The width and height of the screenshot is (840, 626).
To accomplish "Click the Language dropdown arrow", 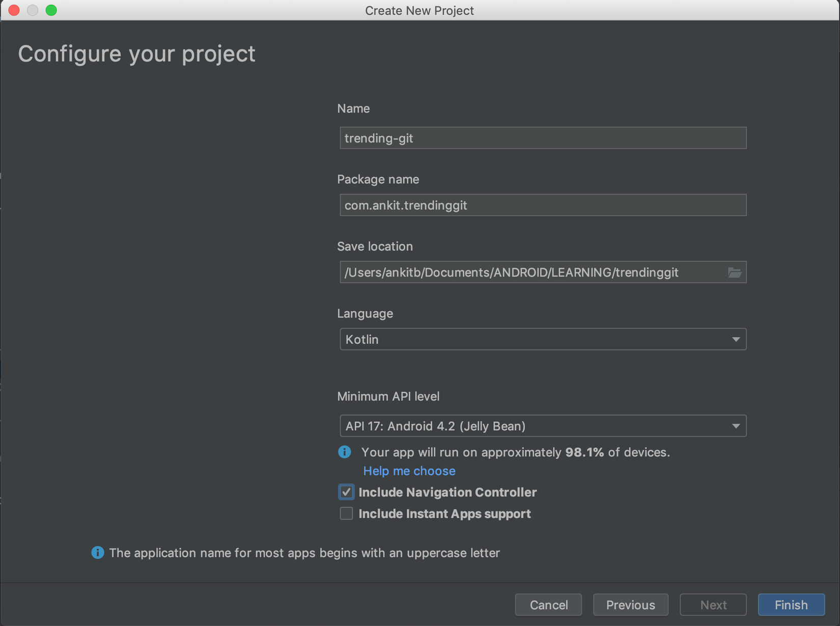I will point(736,340).
